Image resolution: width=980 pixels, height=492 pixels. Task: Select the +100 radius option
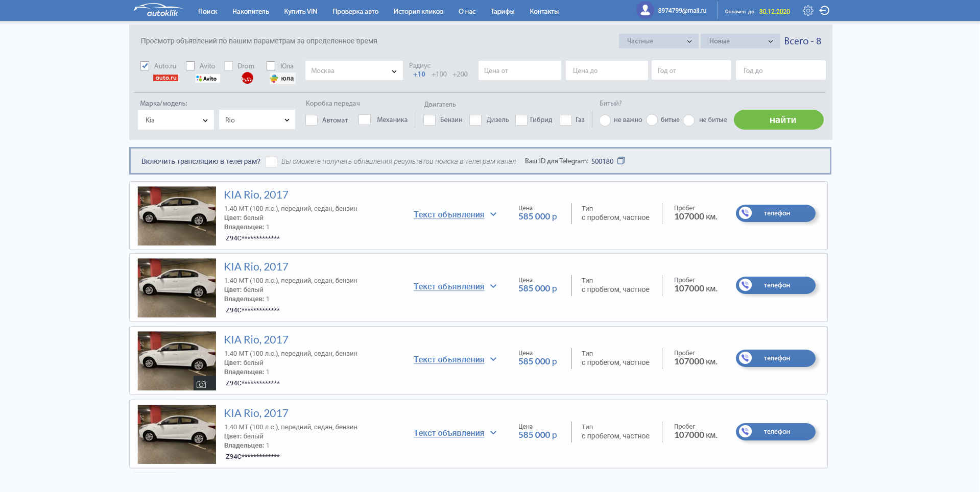439,75
